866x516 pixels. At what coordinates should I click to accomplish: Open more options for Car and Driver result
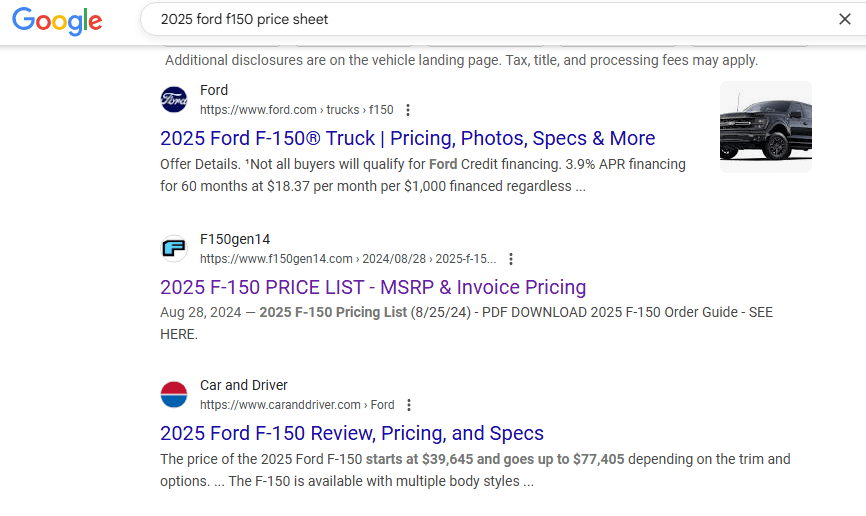409,405
